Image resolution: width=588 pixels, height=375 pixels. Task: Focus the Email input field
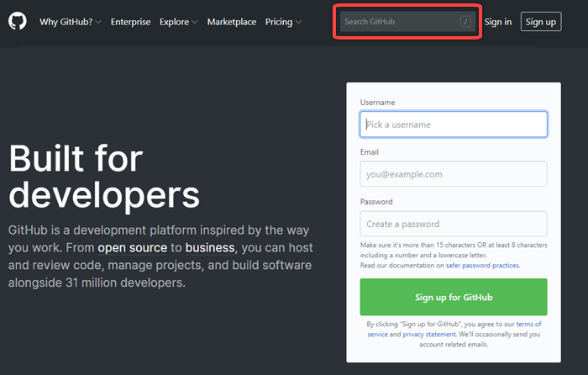click(x=454, y=174)
